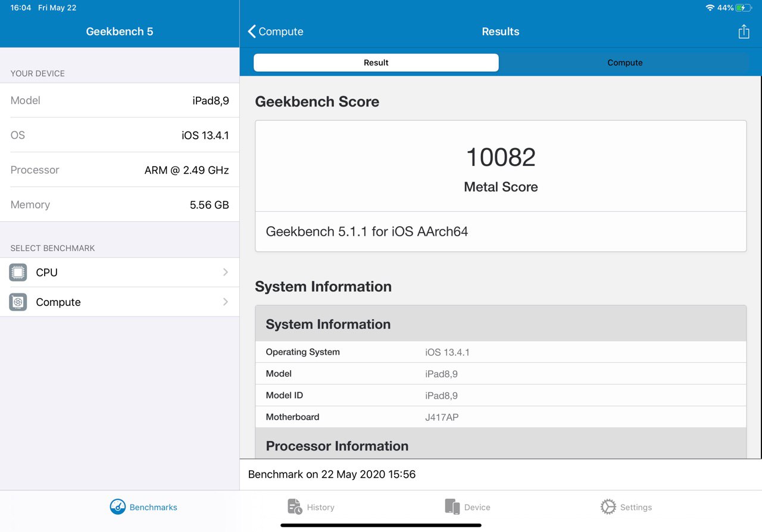
Task: Open the Compute benchmark icon
Action: click(18, 302)
